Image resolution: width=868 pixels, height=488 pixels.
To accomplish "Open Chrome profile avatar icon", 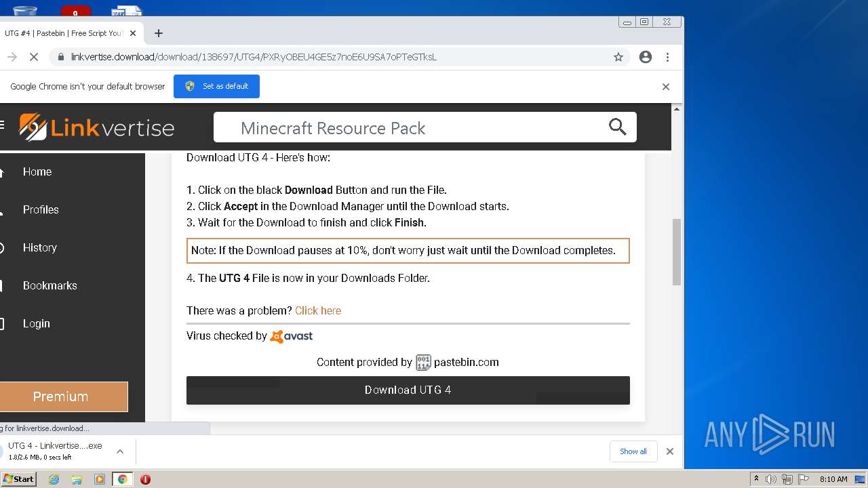I will pyautogui.click(x=646, y=57).
